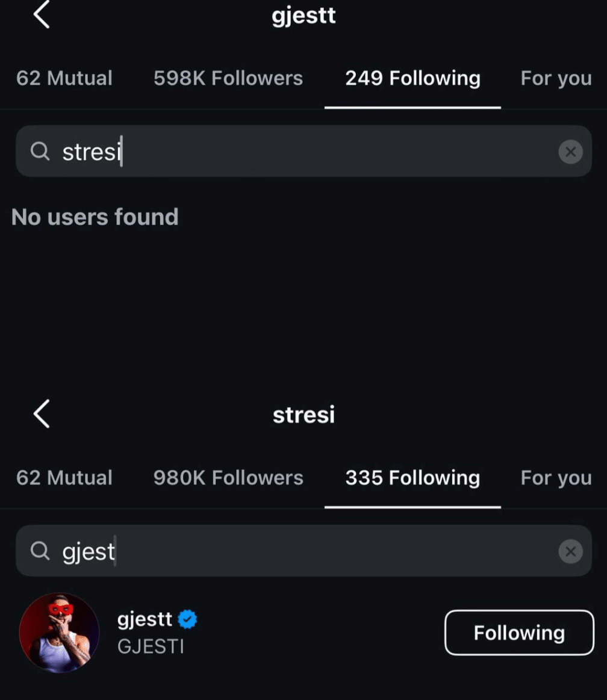Select the 335 Following tab
Image resolution: width=607 pixels, height=700 pixels.
click(x=412, y=478)
